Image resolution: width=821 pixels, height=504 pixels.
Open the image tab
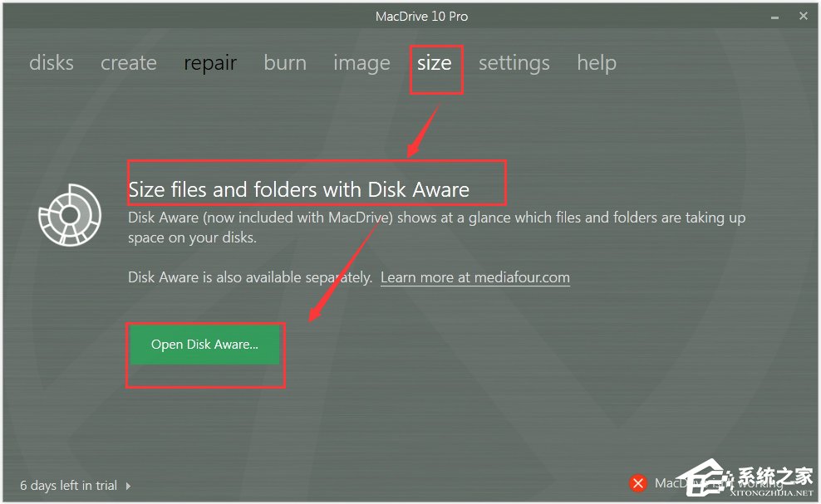361,64
